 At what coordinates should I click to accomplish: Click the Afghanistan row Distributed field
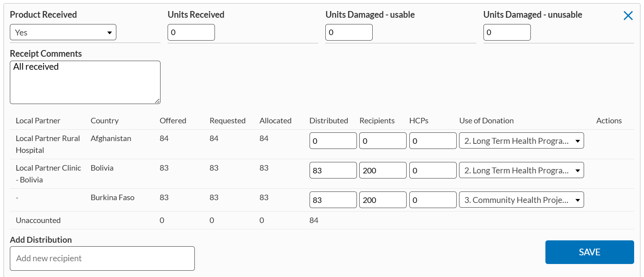[x=333, y=141]
